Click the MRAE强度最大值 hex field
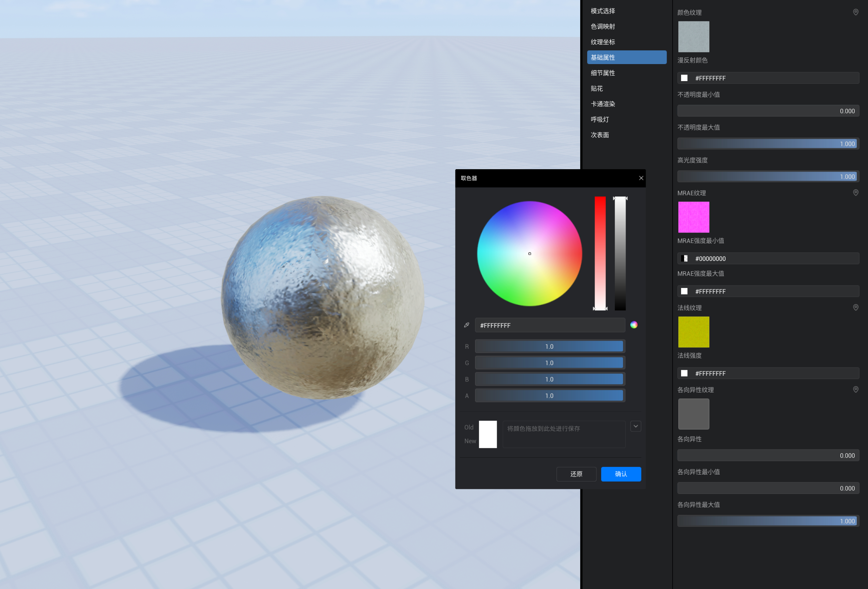Image resolution: width=868 pixels, height=589 pixels. pyautogui.click(x=768, y=291)
